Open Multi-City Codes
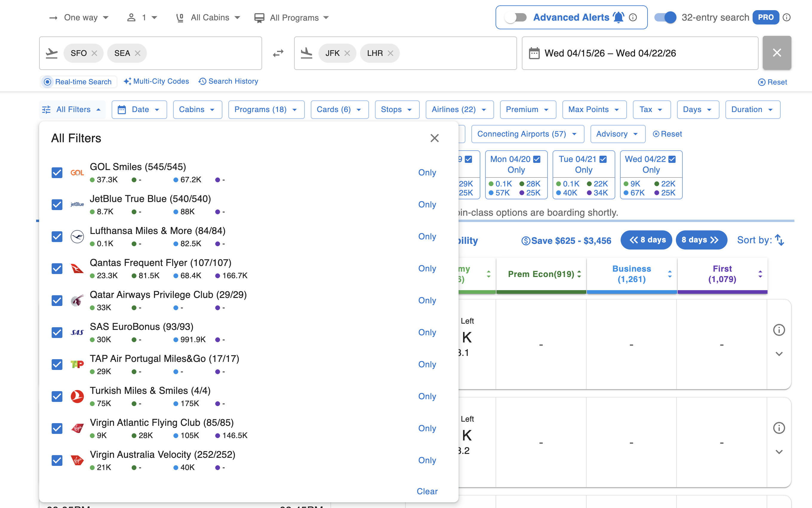812x508 pixels. (x=156, y=81)
